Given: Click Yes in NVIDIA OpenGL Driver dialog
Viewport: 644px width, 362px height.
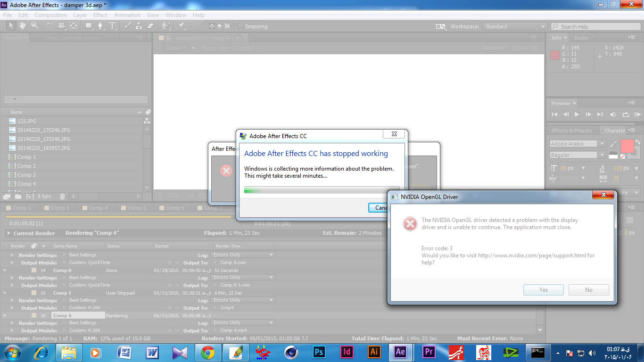Looking at the screenshot, I should point(544,290).
